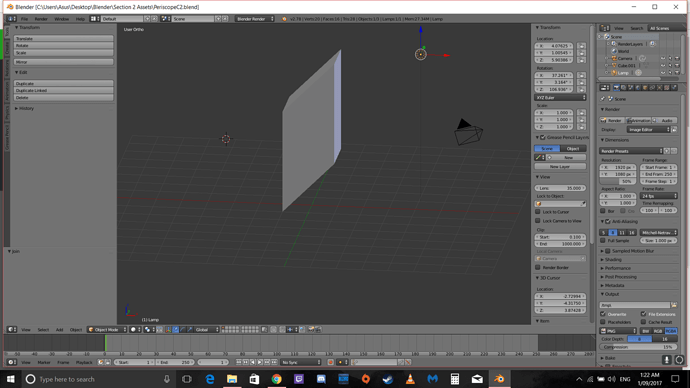Click the Blender icon in Windows taskbar

(499, 379)
